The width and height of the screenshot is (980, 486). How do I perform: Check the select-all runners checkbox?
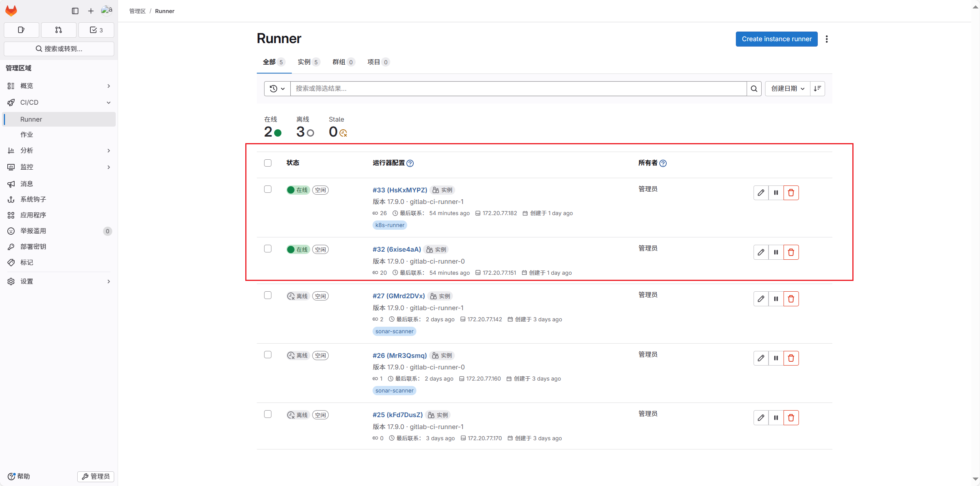point(268,163)
